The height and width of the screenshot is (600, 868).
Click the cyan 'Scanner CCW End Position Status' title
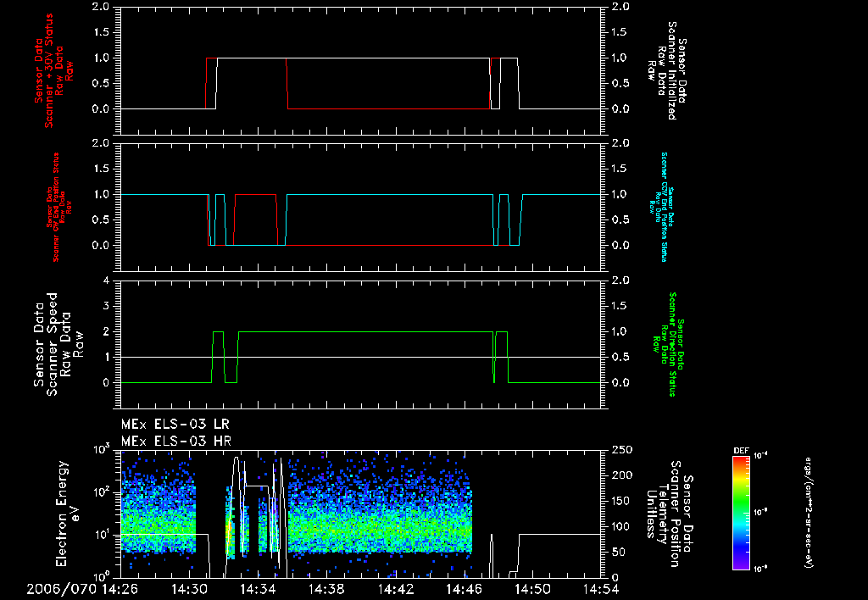tap(661, 207)
